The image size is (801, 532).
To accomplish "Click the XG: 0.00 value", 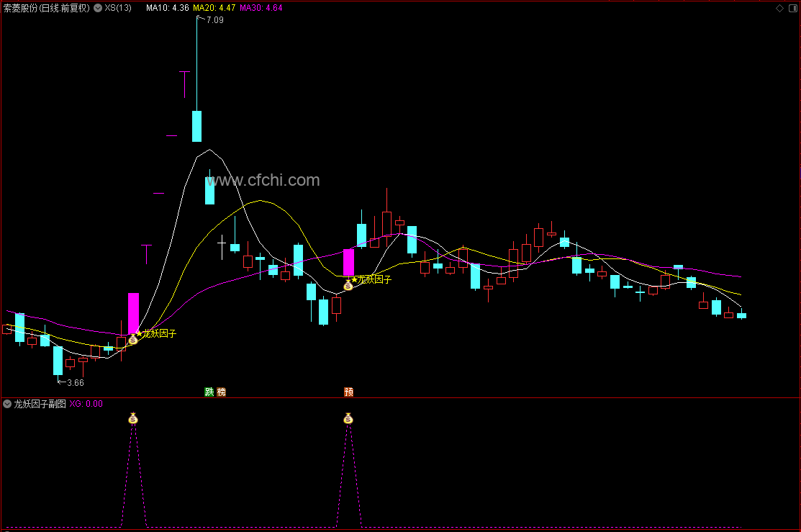I will (86, 404).
